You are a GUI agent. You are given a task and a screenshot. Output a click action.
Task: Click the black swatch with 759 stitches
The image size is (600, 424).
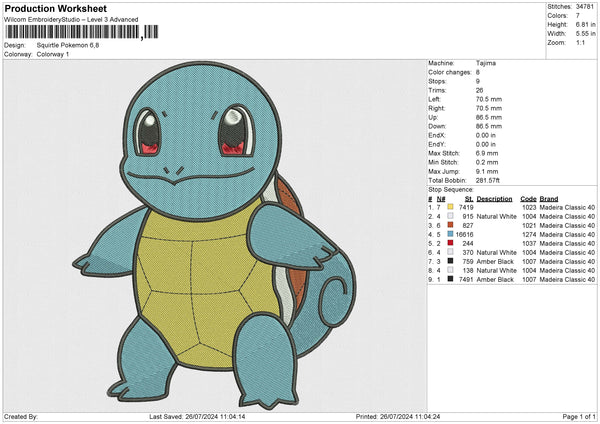point(451,261)
